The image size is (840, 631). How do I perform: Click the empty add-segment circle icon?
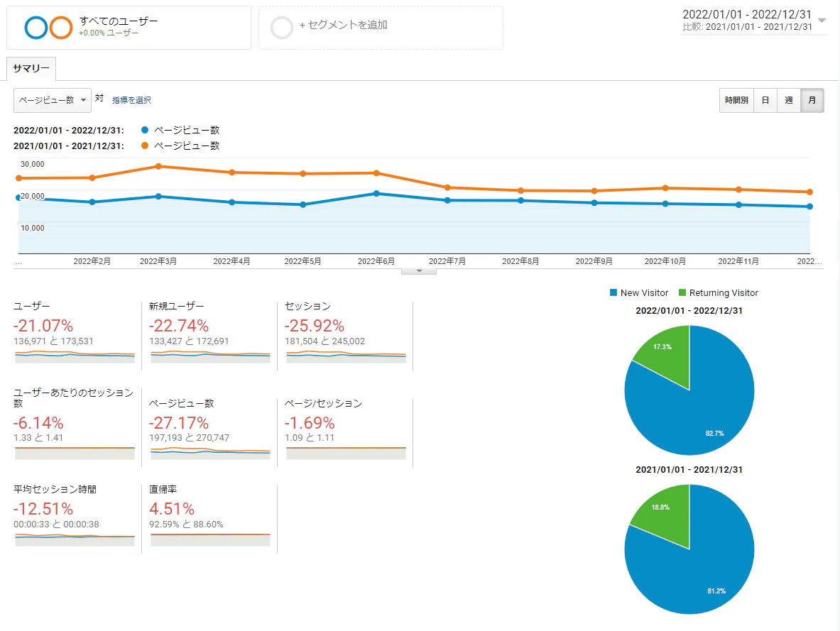tap(282, 28)
